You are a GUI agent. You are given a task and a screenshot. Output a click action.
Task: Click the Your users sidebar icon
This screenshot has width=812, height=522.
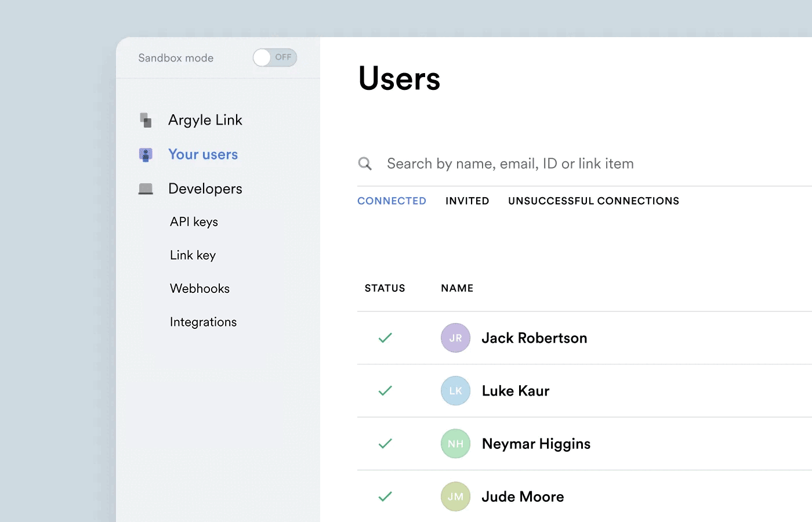point(146,155)
